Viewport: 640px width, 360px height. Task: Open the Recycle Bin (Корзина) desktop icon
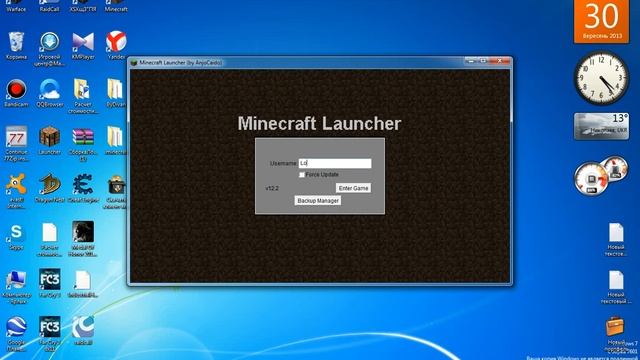(x=16, y=42)
